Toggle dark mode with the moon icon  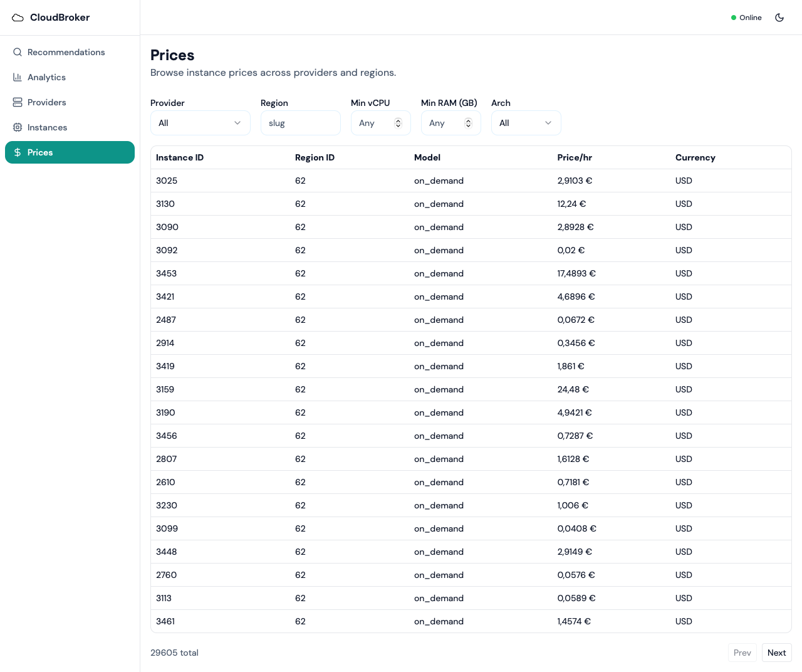click(x=779, y=18)
